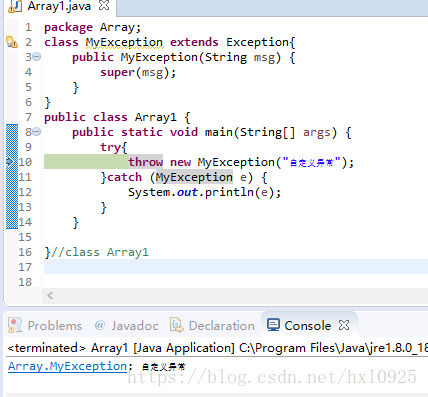This screenshot has height=397, width=428.
Task: Click line number 17 in the gutter
Action: pos(25,267)
